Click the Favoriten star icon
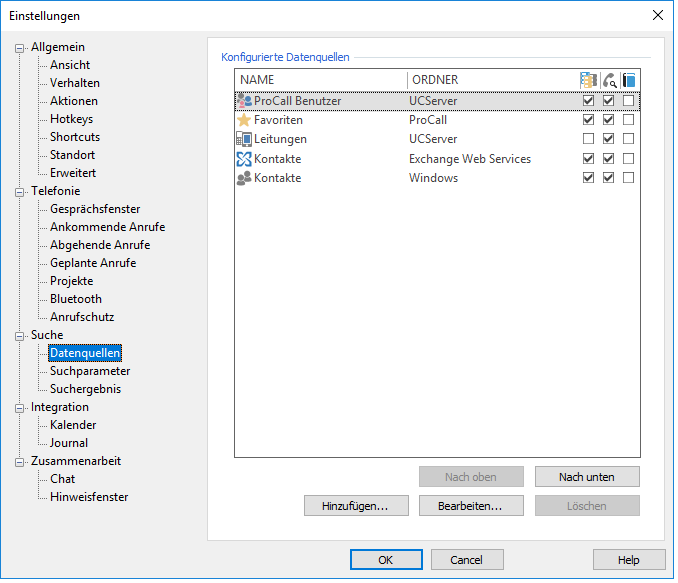The height and width of the screenshot is (583, 678). (x=244, y=120)
